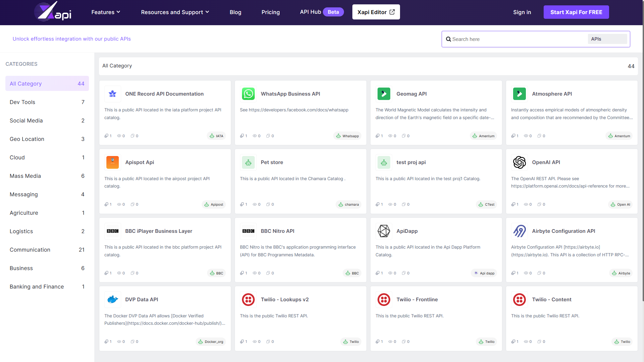The image size is (644, 362).
Task: Click the OpenAI API logo icon
Action: 519,162
